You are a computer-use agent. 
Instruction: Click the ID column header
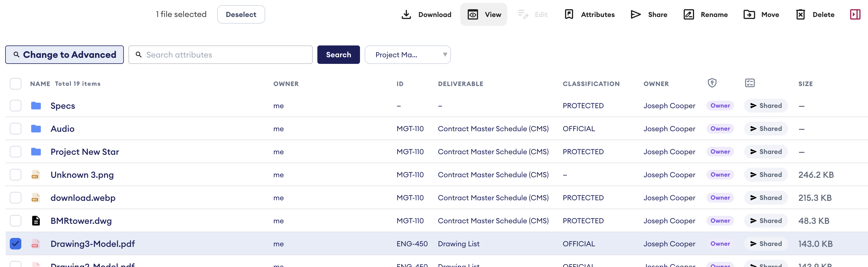tap(400, 84)
